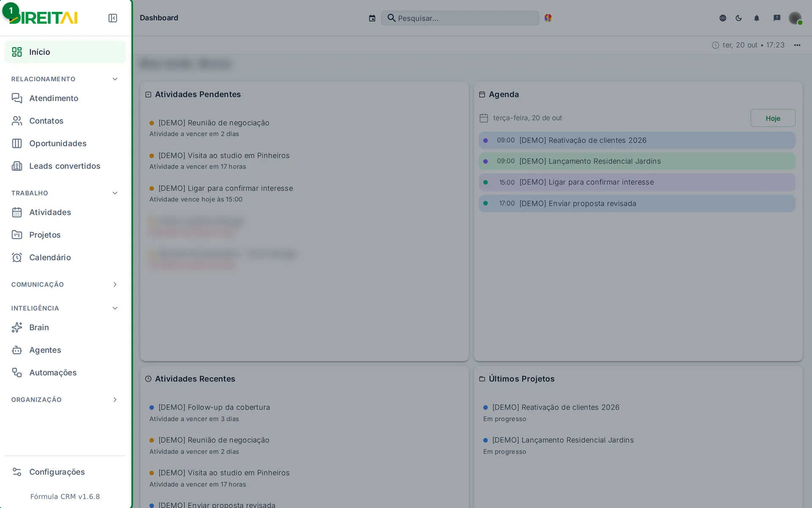This screenshot has width=812, height=508.
Task: Click the colorful brain icon after search
Action: (548, 18)
